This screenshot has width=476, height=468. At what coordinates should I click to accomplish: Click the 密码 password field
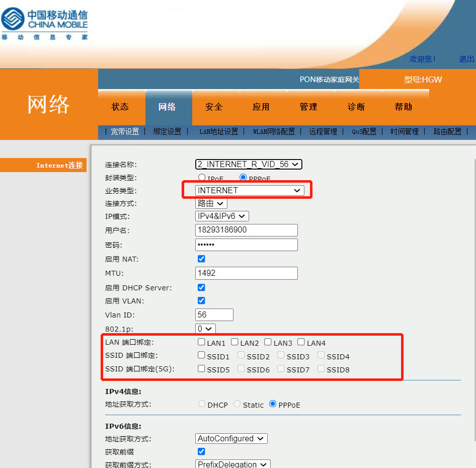click(247, 245)
